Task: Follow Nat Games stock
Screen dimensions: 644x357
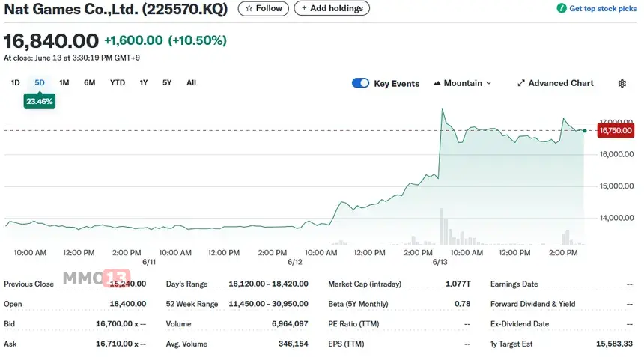Action: click(264, 8)
